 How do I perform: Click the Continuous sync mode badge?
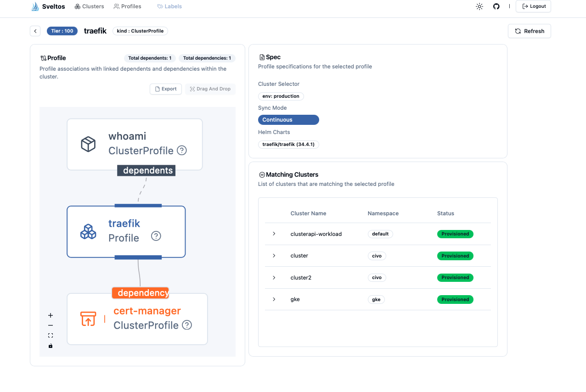point(288,120)
